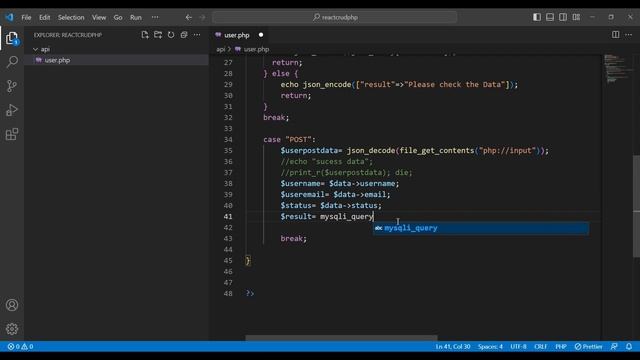The height and width of the screenshot is (360, 640).
Task: Click the $userpostdata variable on line 35
Action: tap(309, 151)
